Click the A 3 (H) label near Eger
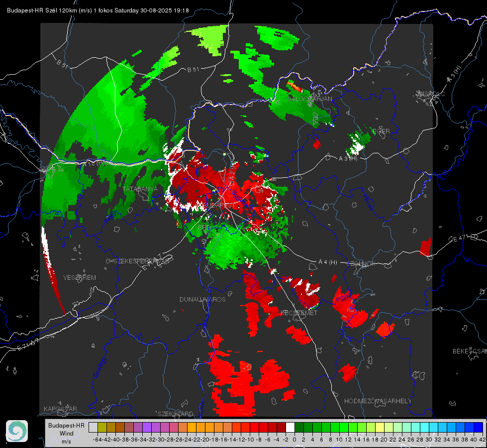The height and width of the screenshot is (448, 487). pos(348,158)
